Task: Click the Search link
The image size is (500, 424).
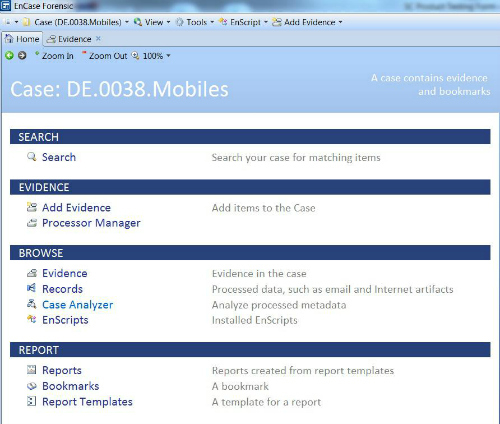Action: click(x=59, y=157)
